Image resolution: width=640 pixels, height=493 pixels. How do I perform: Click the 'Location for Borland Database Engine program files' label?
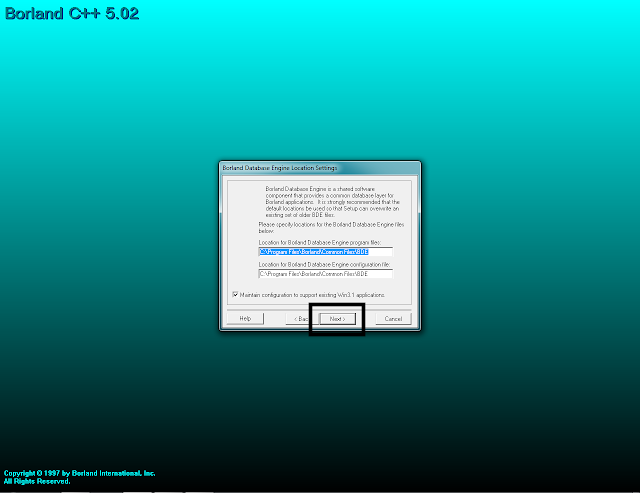pyautogui.click(x=320, y=242)
